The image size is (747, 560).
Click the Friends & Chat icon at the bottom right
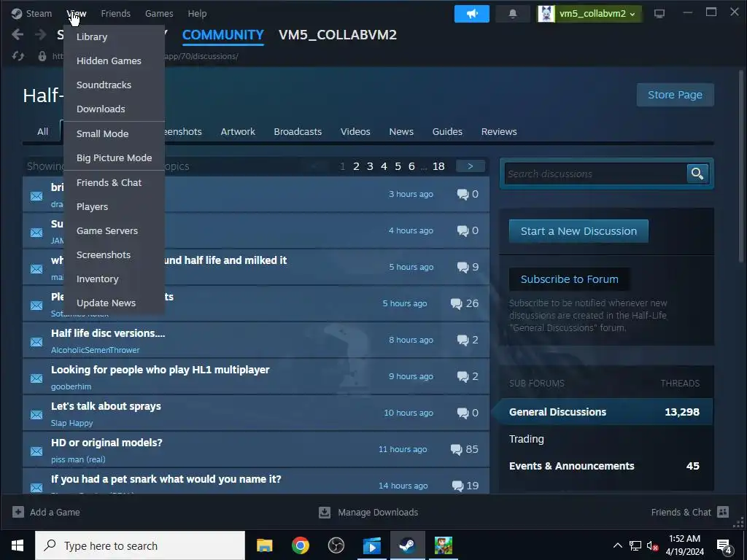point(723,513)
